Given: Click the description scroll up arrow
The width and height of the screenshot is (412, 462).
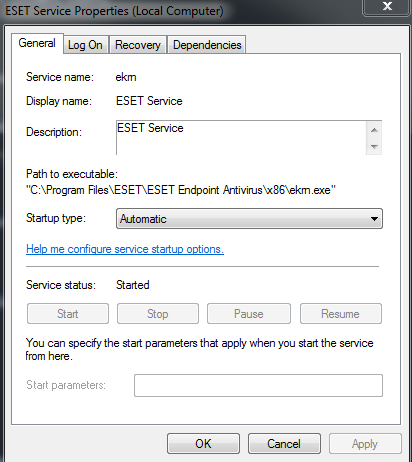Looking at the screenshot, I should pos(374,130).
